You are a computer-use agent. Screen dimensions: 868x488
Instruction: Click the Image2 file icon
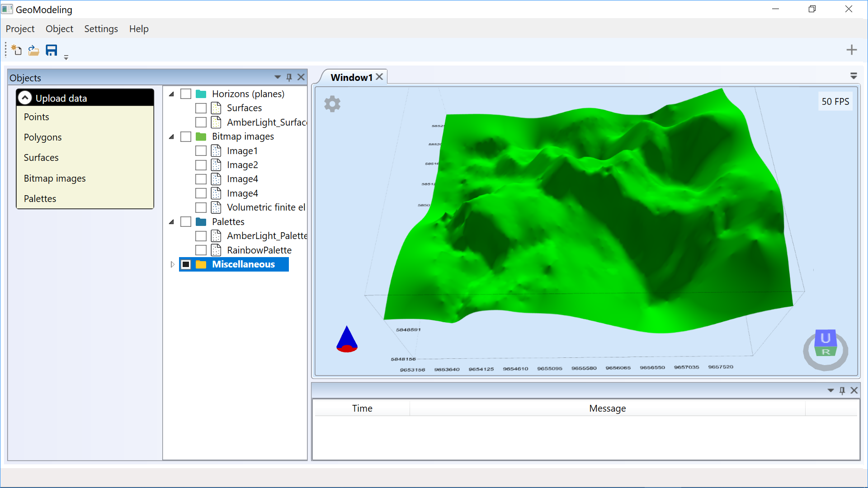pos(216,165)
